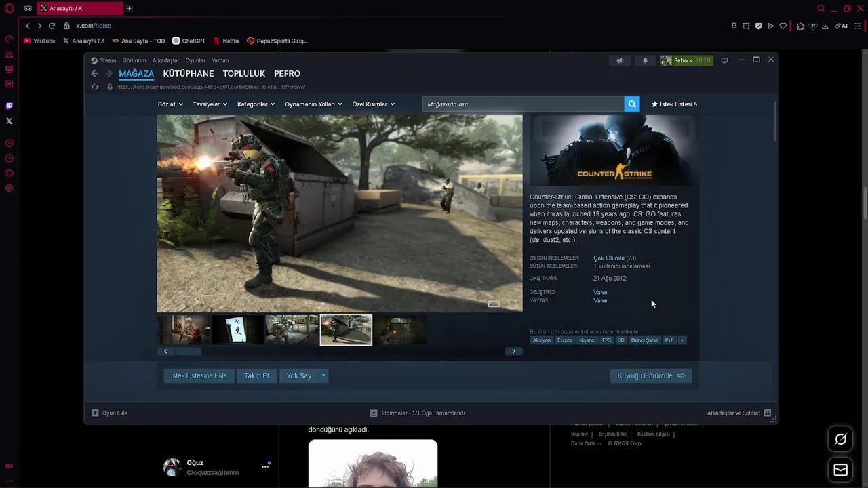Image resolution: width=868 pixels, height=488 pixels.
Task: Switch to the TOPLULUK tab
Action: (x=244, y=73)
